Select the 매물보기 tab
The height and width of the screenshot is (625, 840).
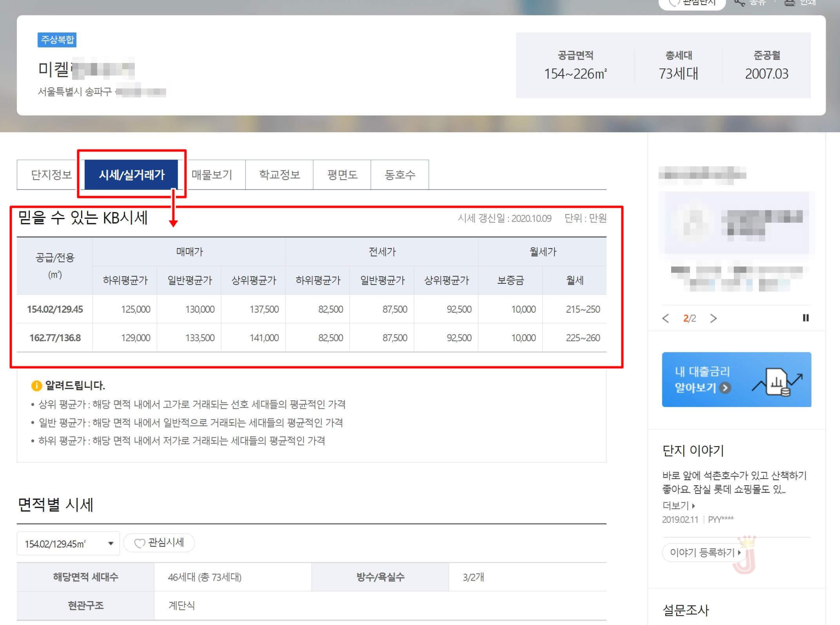(x=212, y=175)
